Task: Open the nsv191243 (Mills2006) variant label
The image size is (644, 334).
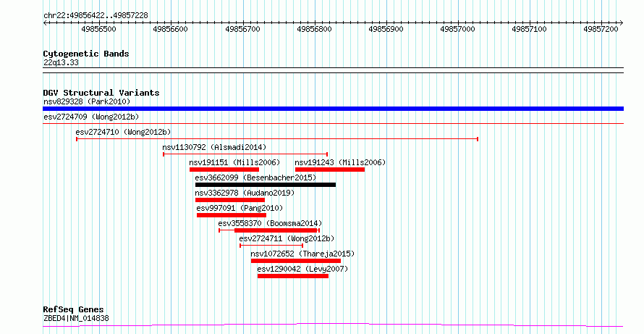Action: click(341, 162)
